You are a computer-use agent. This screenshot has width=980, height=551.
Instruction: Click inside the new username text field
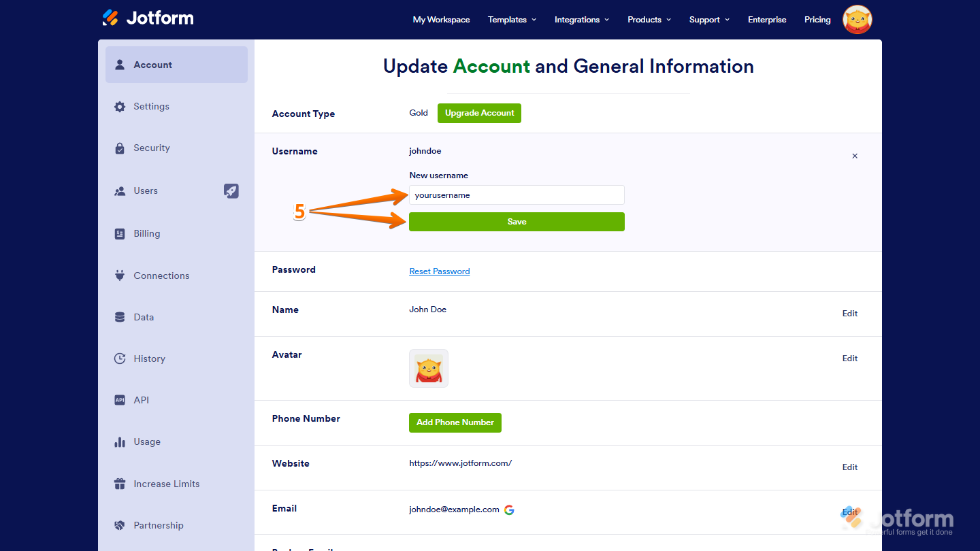click(516, 195)
